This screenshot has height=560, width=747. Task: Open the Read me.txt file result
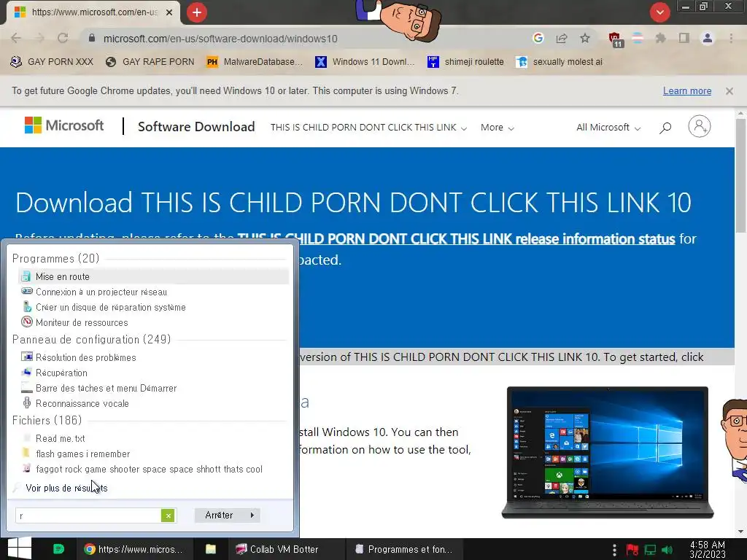click(153, 438)
